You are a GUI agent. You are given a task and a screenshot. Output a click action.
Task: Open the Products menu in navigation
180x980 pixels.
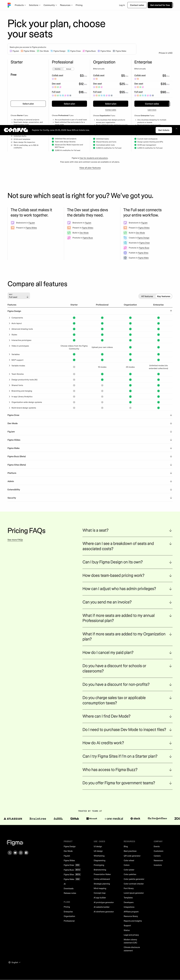tap(20, 5)
